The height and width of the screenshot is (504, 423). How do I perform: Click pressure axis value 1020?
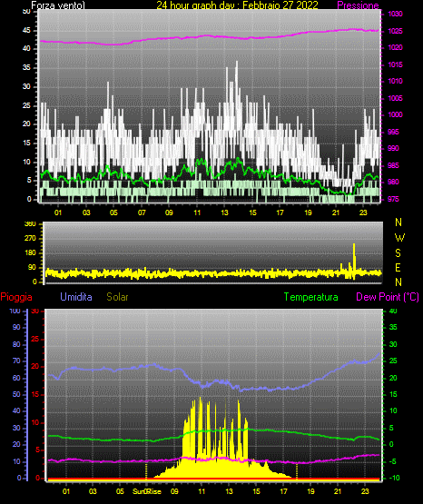395,47
